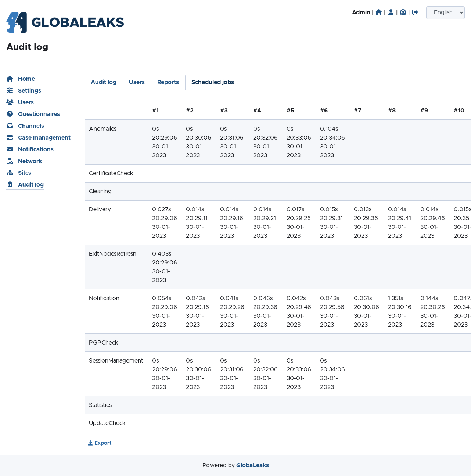Click the life-ring support icon

point(403,12)
